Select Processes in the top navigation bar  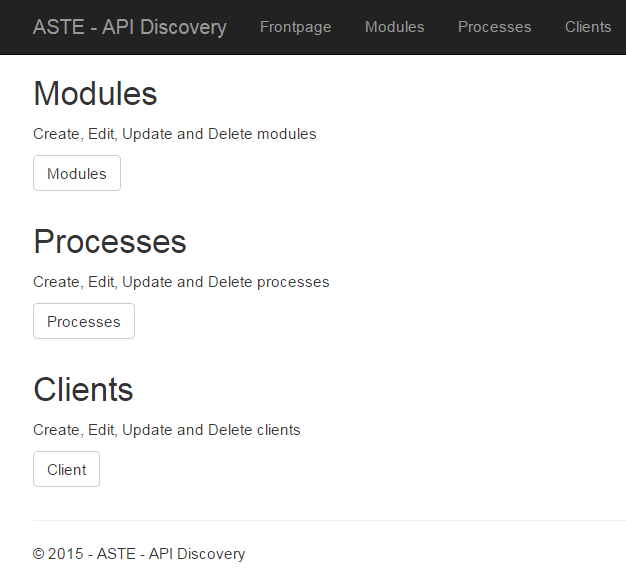pos(494,27)
